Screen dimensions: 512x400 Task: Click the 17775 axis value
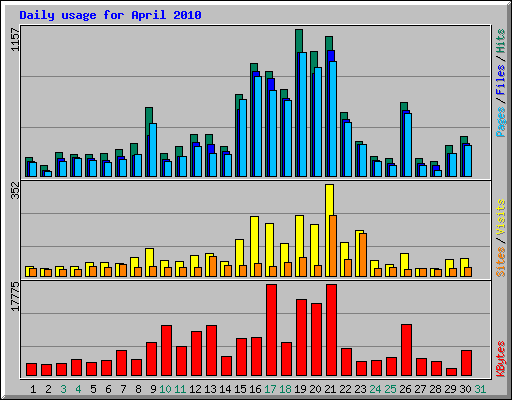15,297
